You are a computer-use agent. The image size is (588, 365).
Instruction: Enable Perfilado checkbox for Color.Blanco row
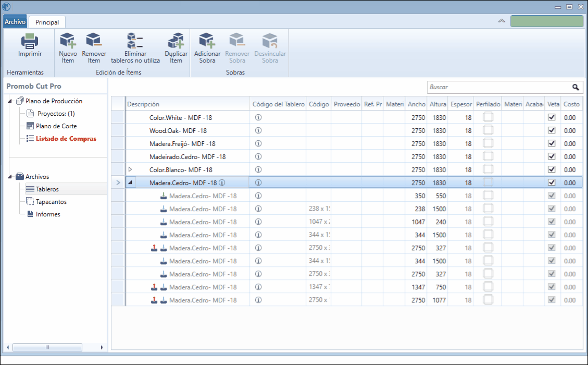pyautogui.click(x=488, y=169)
